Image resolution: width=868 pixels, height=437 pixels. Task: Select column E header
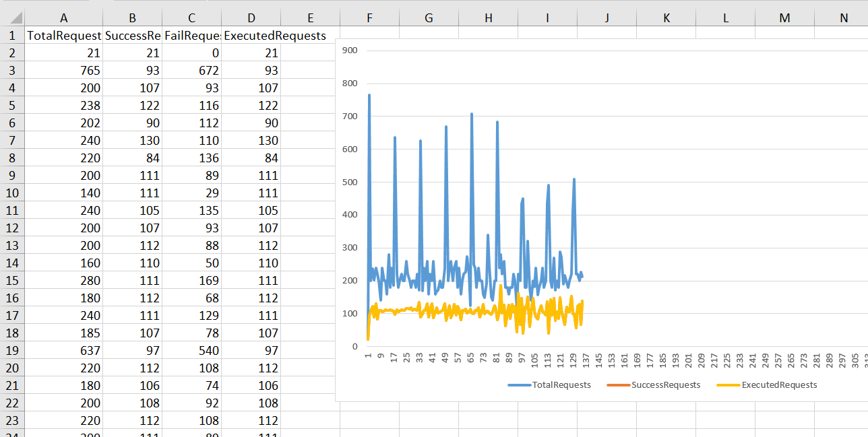click(310, 18)
